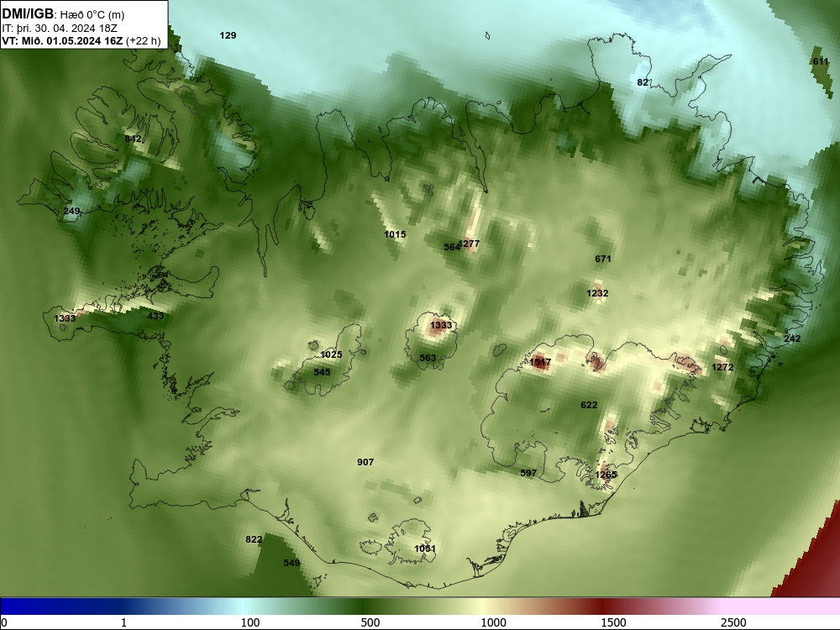
Task: Click the 1000 tick on the color scale
Action: (493, 622)
